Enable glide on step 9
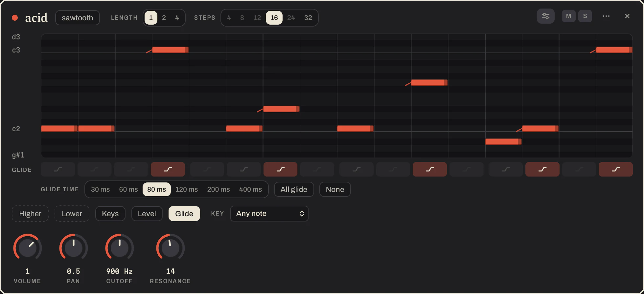 coord(356,169)
